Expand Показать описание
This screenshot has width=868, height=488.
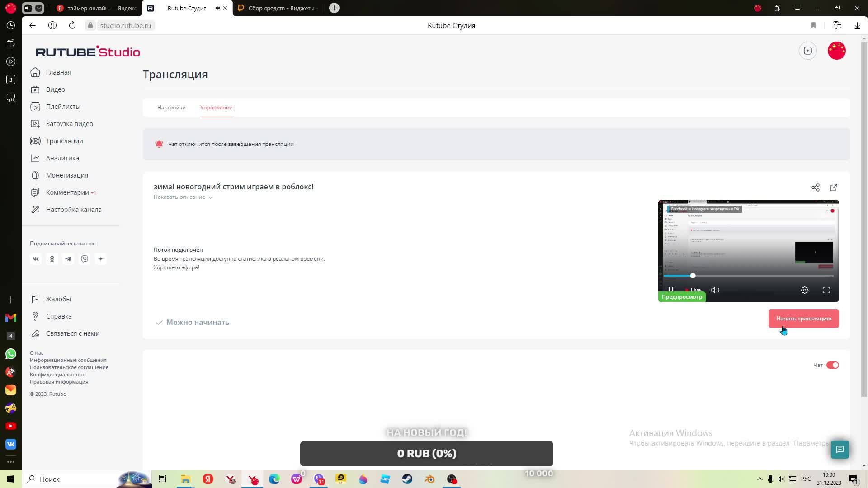tap(183, 197)
